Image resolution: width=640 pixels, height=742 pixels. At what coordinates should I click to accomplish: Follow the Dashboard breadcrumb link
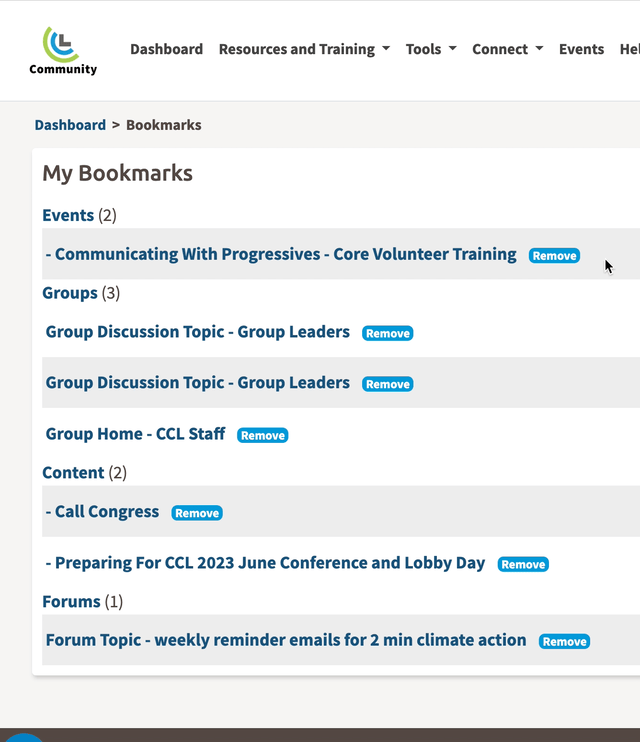tap(70, 125)
